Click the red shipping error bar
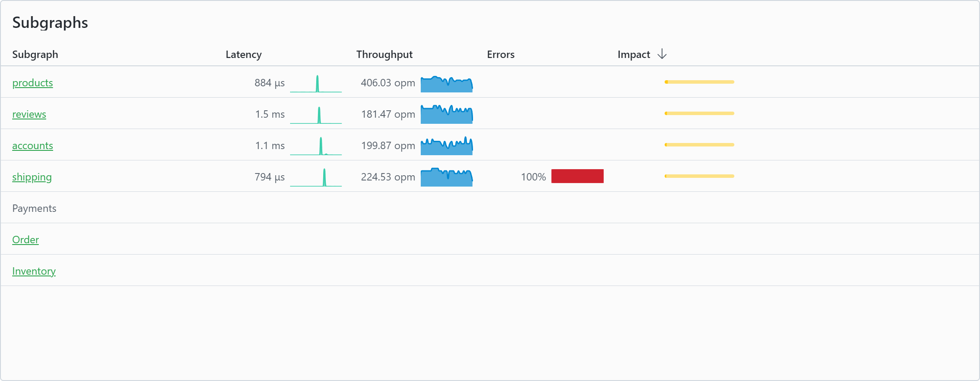The image size is (980, 381). pos(577,176)
